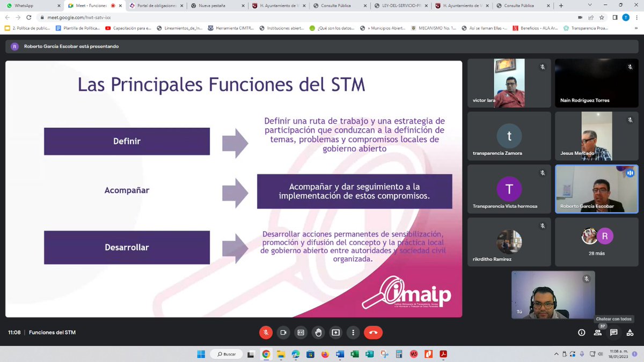Open Word from the taskbar

pyautogui.click(x=340, y=354)
